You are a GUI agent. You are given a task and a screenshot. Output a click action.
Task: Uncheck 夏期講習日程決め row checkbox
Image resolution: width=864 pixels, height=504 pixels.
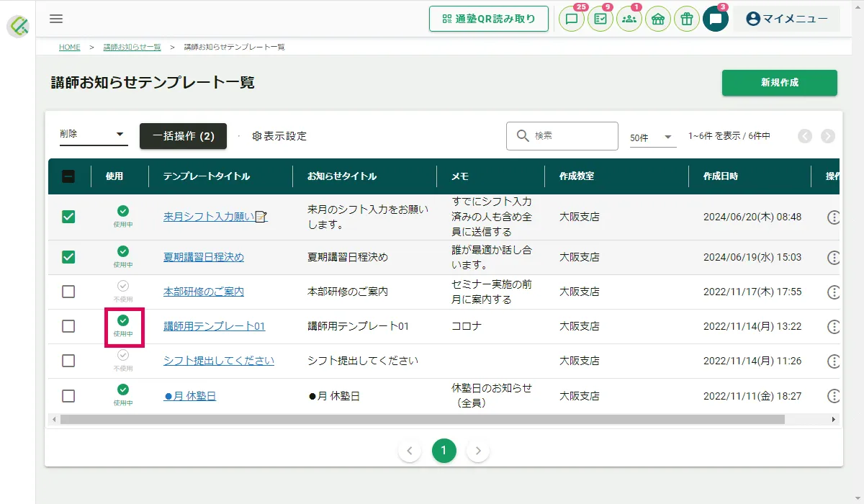point(68,257)
